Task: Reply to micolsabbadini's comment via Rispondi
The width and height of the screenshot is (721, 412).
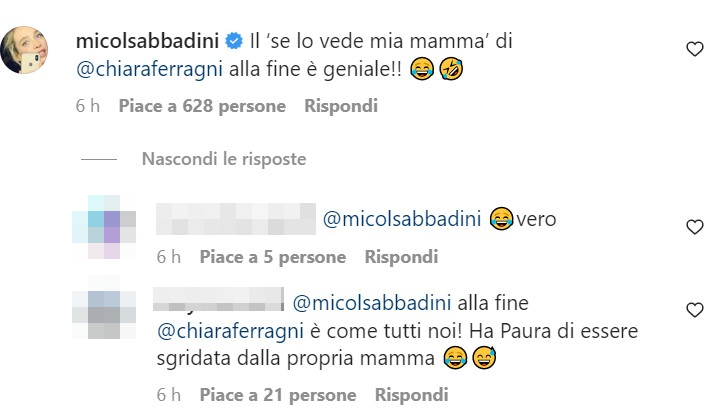Action: (x=341, y=105)
